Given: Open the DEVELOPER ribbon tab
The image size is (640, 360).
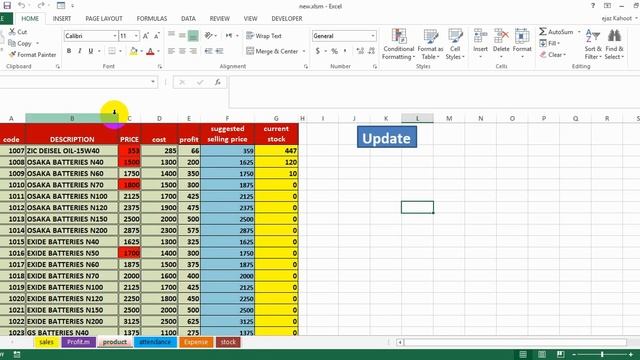Looking at the screenshot, I should pos(287,18).
